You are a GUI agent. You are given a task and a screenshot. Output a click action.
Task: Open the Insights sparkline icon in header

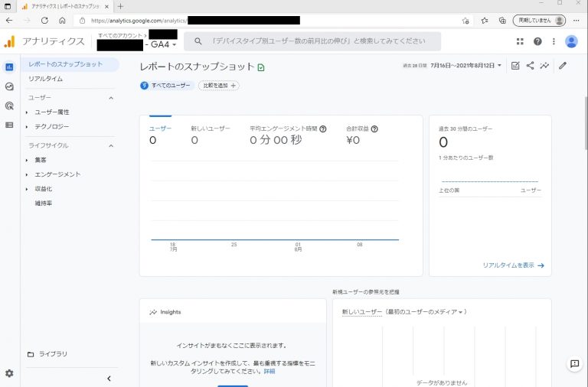(544, 66)
